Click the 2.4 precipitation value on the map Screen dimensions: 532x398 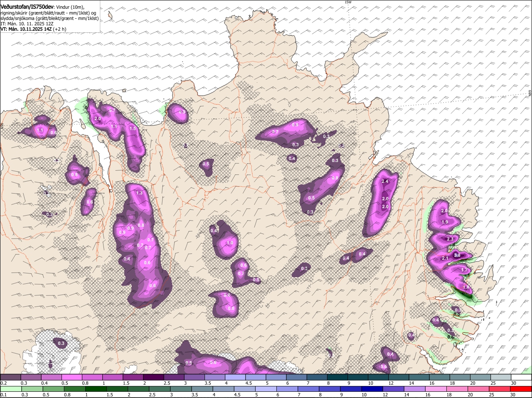(x=384, y=182)
